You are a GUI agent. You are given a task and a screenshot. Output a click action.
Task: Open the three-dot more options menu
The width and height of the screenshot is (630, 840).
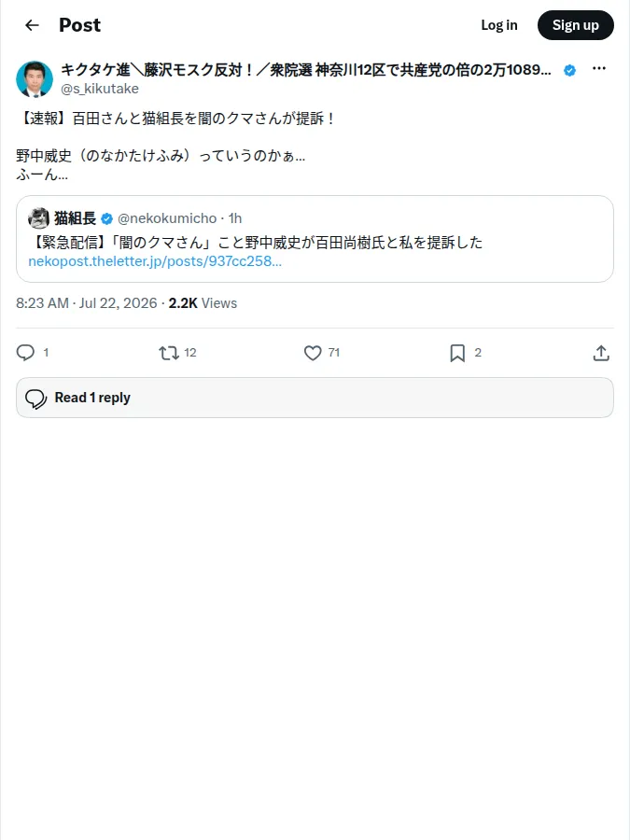tap(599, 68)
